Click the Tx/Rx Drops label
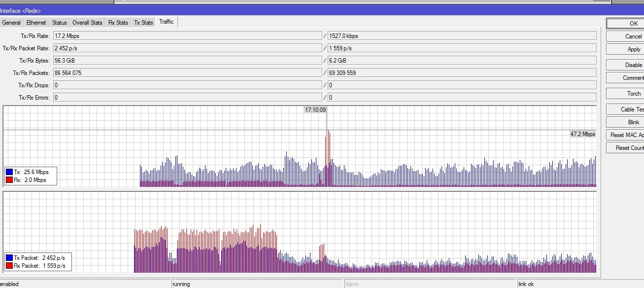 [x=34, y=85]
